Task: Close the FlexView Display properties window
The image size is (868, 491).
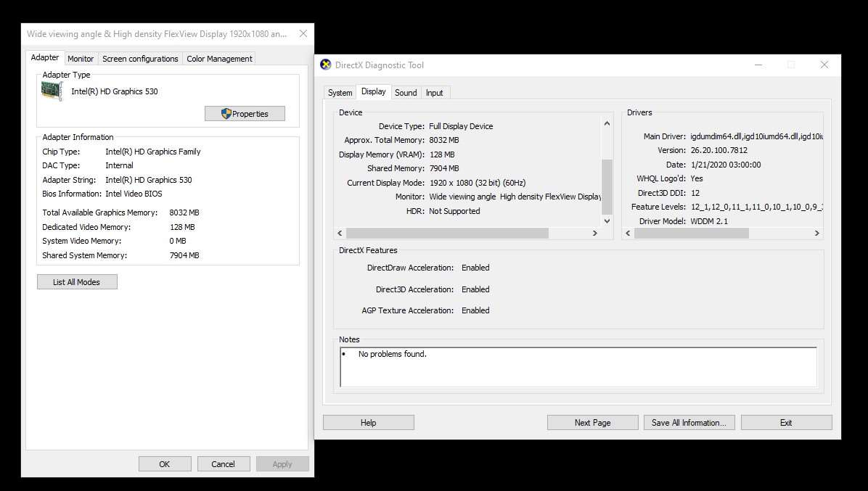Action: pos(303,34)
